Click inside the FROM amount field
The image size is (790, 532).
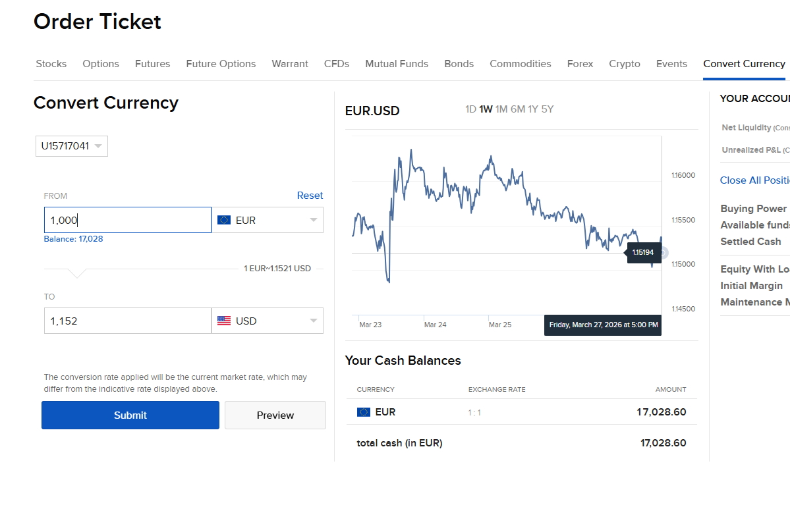click(x=127, y=219)
